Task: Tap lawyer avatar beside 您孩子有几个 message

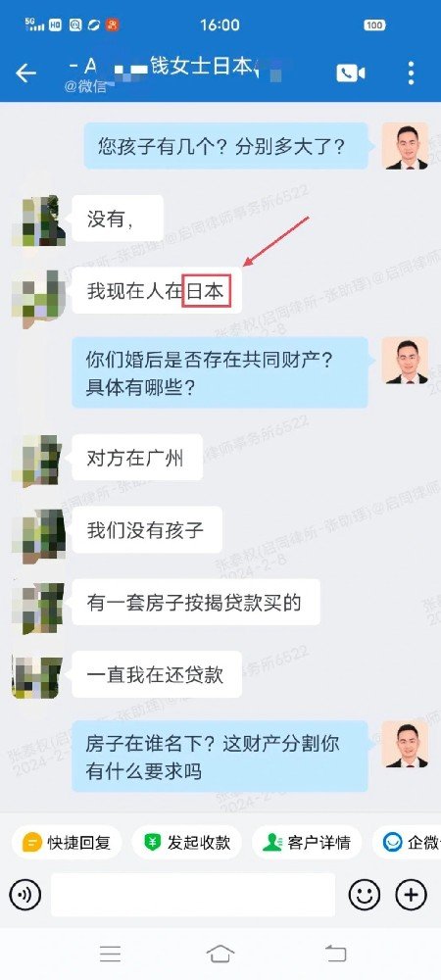Action: click(405, 146)
